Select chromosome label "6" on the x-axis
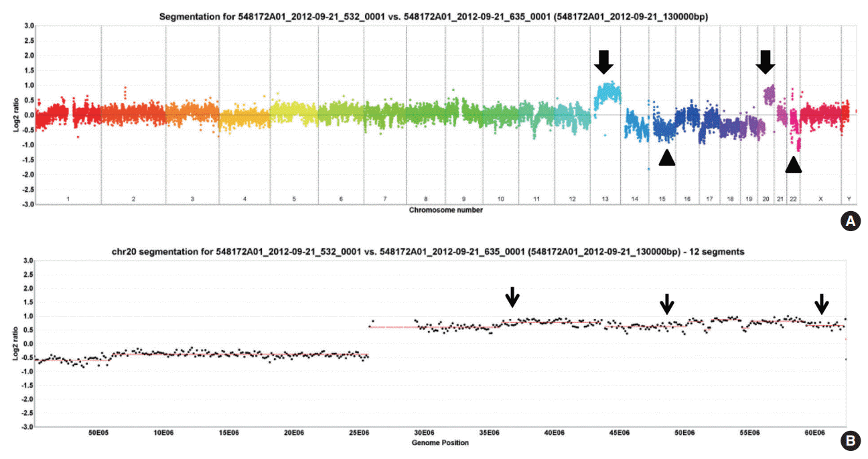The width and height of the screenshot is (868, 459). (x=341, y=200)
